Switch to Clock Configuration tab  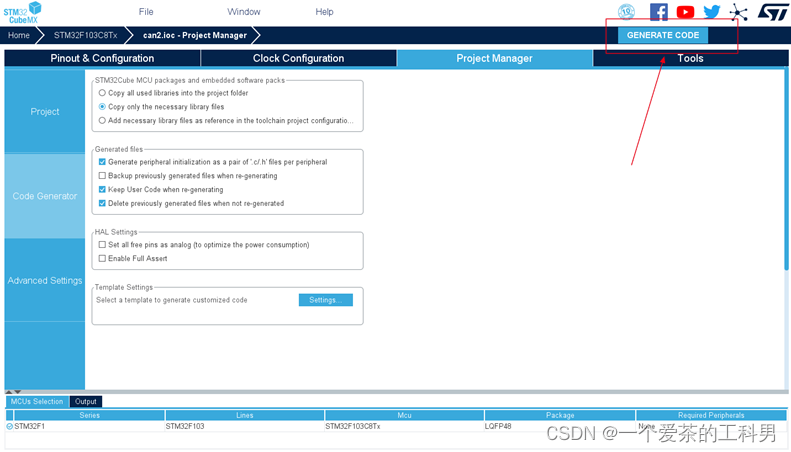(299, 58)
